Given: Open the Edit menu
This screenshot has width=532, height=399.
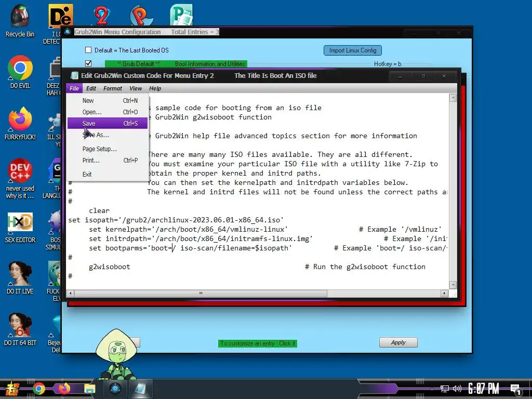Looking at the screenshot, I should 91,88.
